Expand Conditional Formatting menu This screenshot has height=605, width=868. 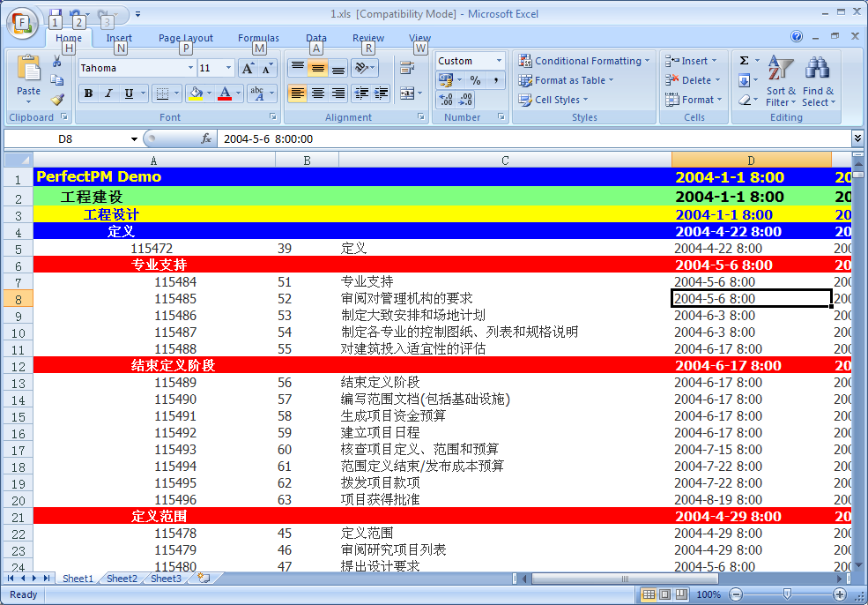(x=583, y=61)
